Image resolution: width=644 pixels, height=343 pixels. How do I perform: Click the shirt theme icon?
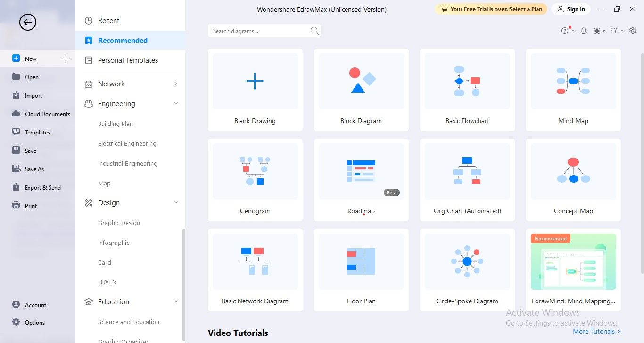point(614,31)
